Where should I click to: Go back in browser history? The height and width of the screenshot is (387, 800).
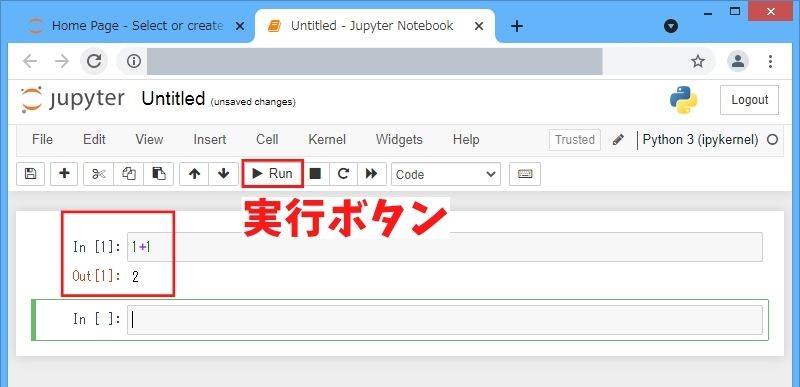pos(30,62)
